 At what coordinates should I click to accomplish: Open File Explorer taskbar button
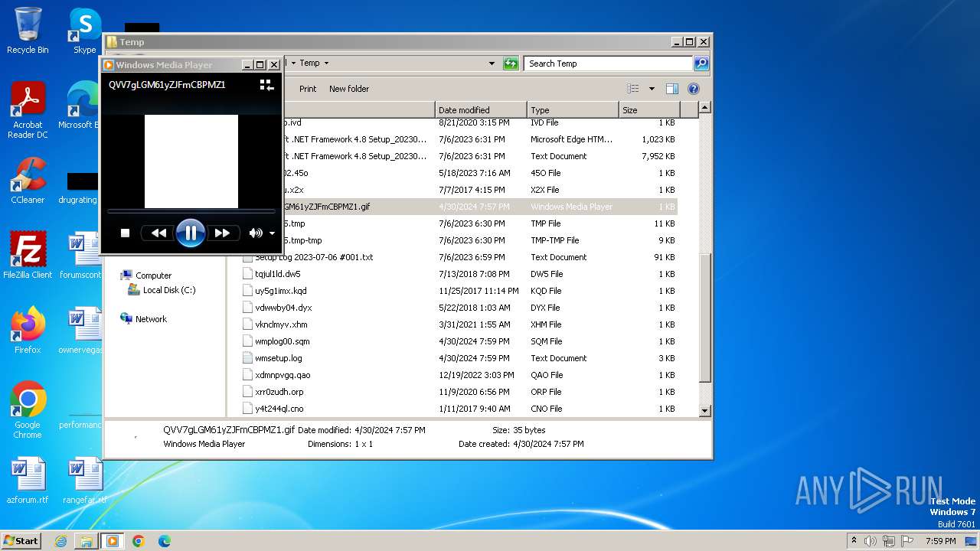pos(87,541)
